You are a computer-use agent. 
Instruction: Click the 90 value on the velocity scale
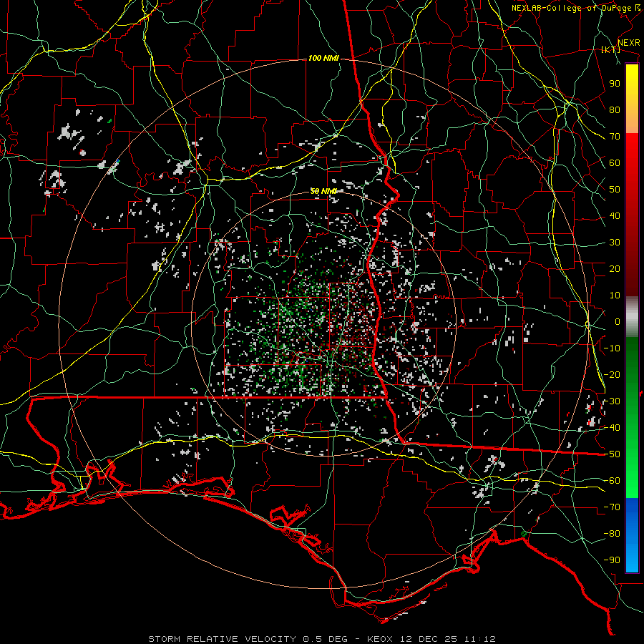pyautogui.click(x=615, y=84)
